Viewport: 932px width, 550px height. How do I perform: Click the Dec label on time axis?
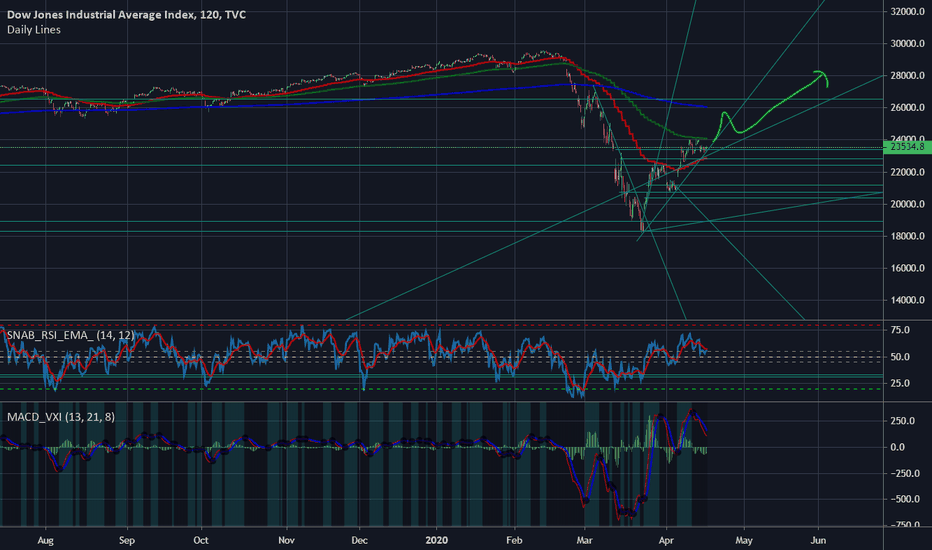click(x=360, y=540)
